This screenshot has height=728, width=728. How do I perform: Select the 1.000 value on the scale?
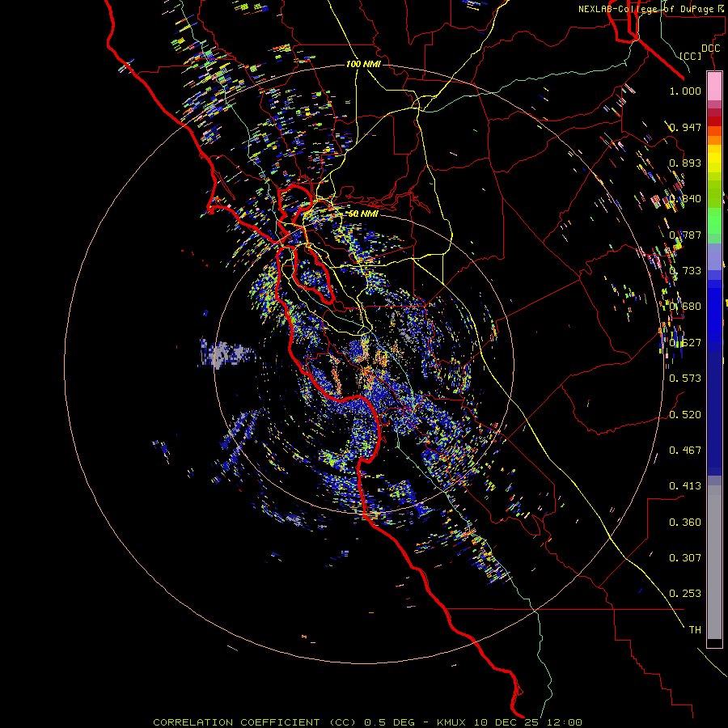coord(685,91)
